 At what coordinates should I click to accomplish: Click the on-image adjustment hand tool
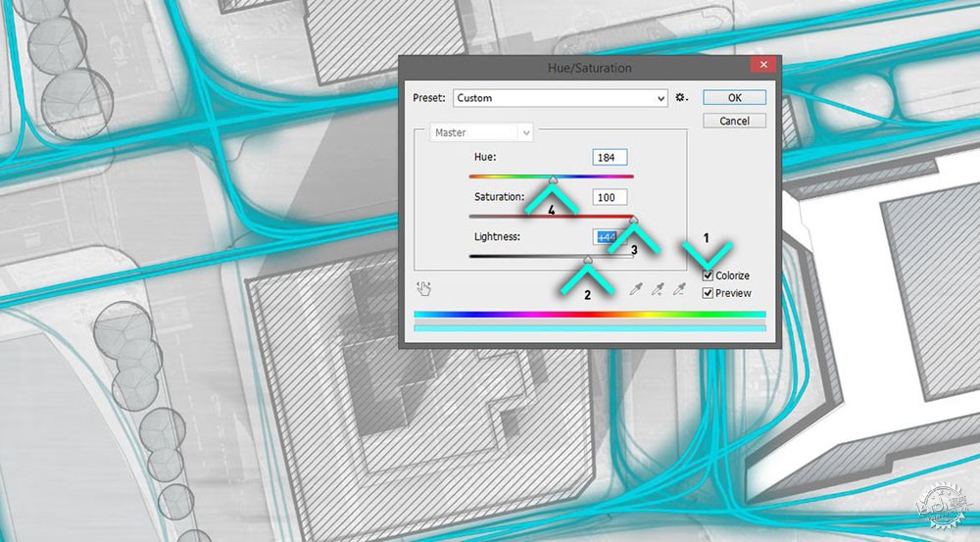(423, 288)
